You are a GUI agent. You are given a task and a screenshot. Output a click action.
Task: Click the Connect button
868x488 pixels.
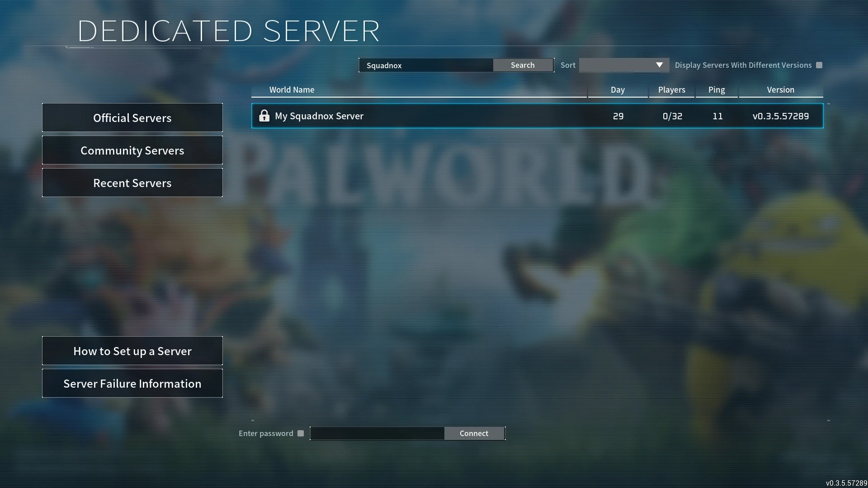point(473,433)
